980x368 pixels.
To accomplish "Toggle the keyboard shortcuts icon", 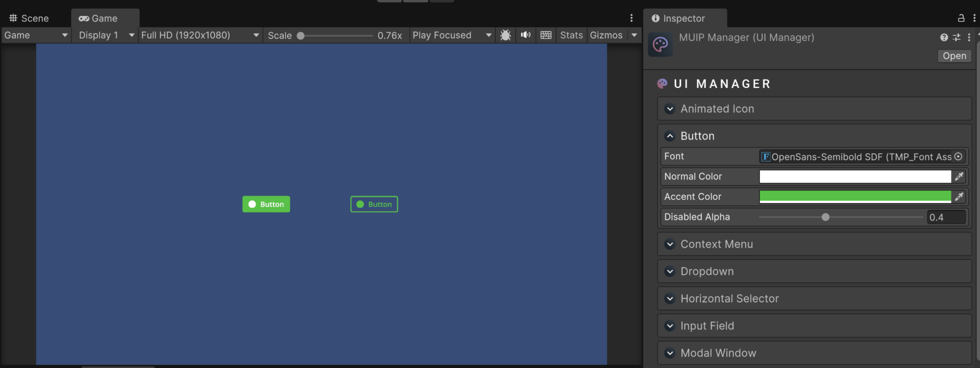I will (546, 35).
